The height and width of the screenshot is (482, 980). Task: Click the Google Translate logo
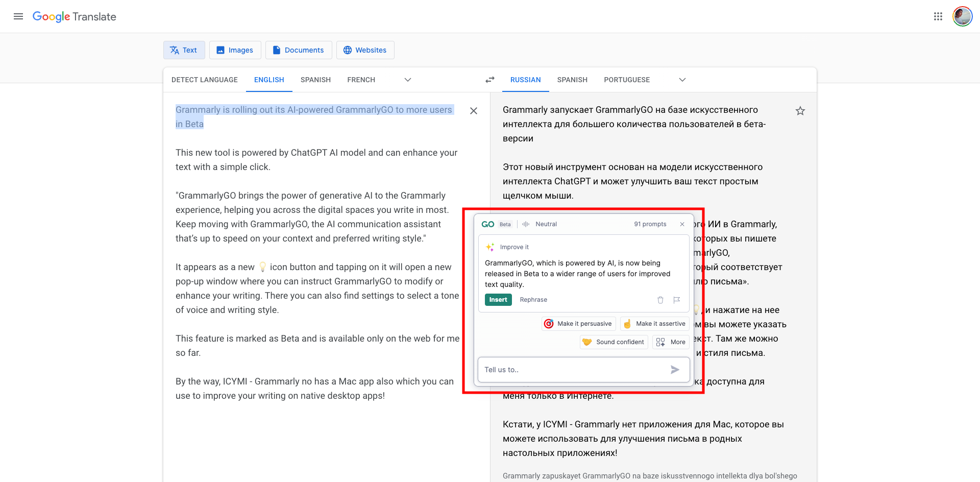[75, 16]
